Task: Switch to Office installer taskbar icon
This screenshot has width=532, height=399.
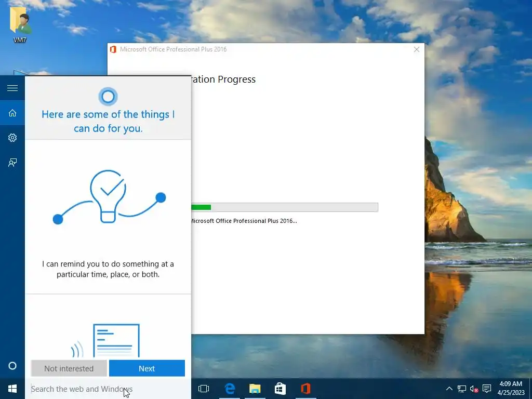Action: pos(305,389)
